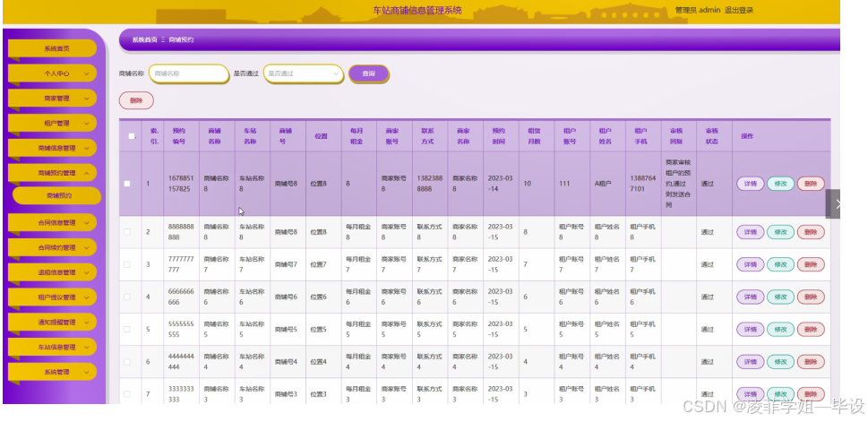Click the 查询 search button
Viewport: 868px width, 422px height.
(369, 73)
